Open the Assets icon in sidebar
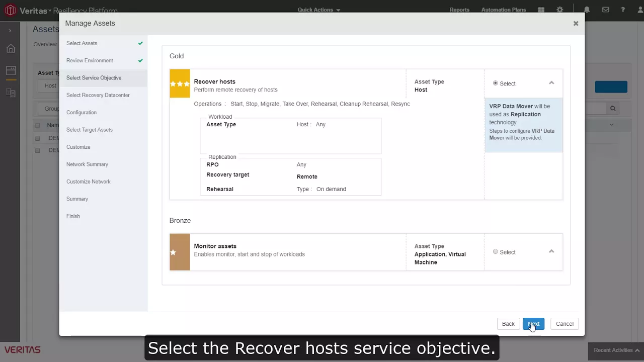Image resolution: width=644 pixels, height=362 pixels. tap(11, 70)
